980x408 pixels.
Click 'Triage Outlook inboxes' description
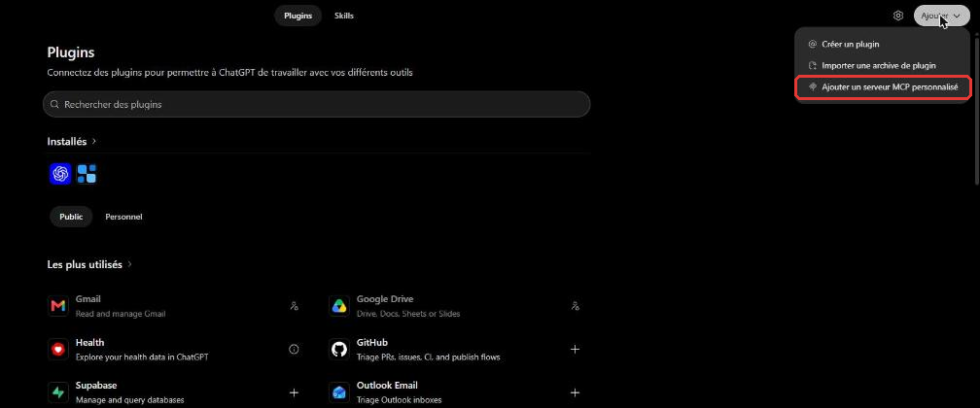pos(399,400)
